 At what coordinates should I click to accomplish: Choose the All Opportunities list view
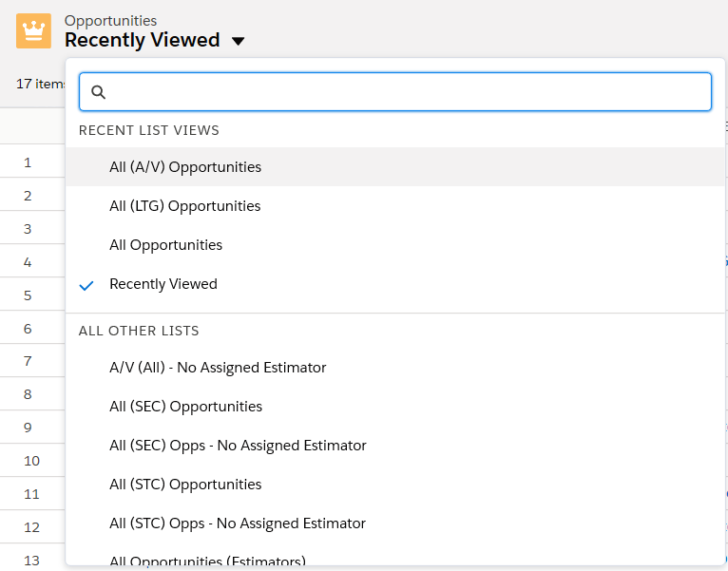coord(165,245)
